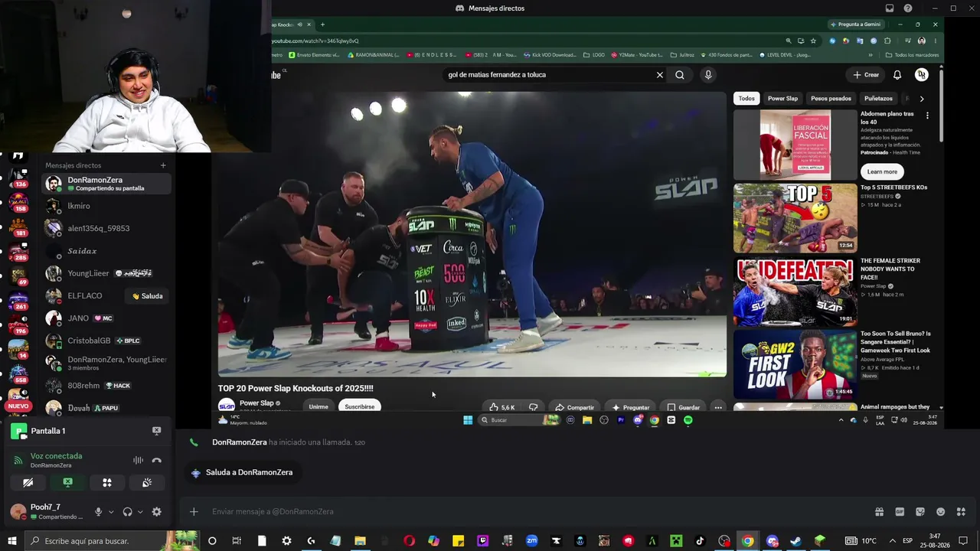Screen dimensions: 980x551
Task: Open Discord apps launcher in chat bar
Action: click(x=962, y=512)
